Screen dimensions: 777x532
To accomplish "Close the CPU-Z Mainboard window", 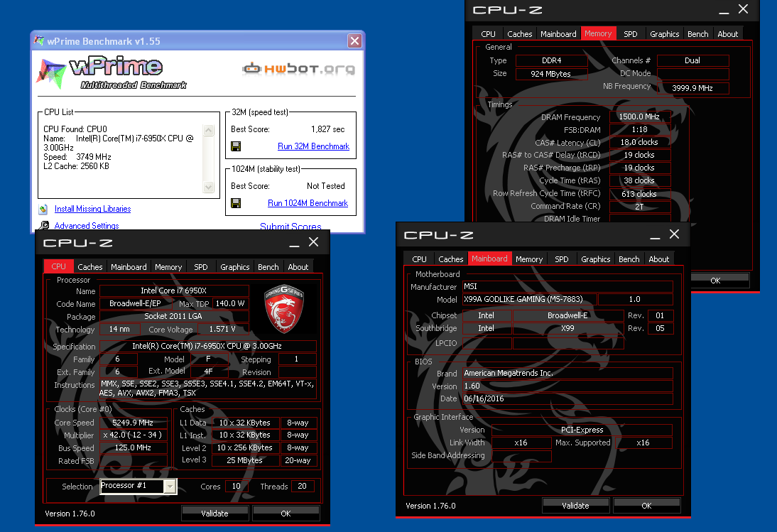I will coord(675,234).
